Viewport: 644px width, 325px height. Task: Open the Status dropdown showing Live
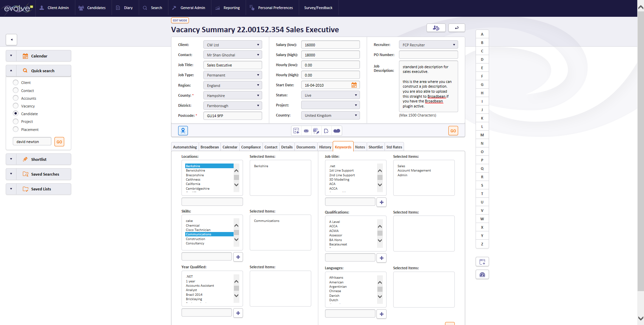[x=355, y=95]
